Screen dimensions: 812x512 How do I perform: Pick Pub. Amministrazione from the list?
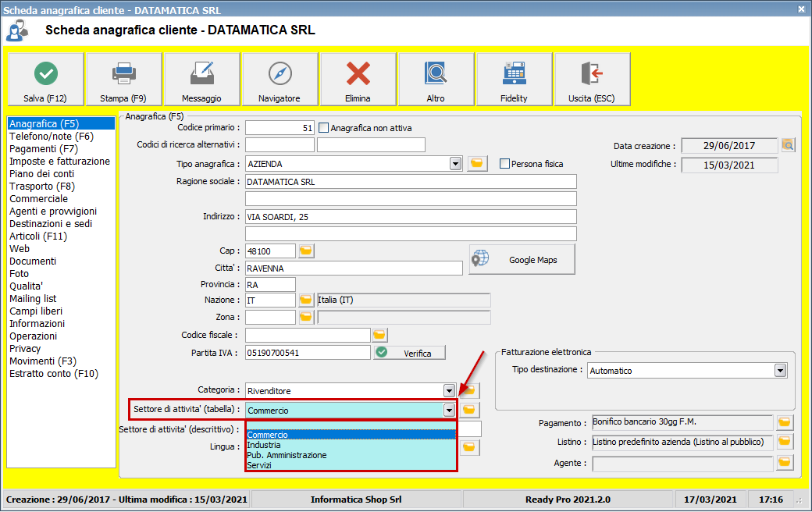(351, 456)
